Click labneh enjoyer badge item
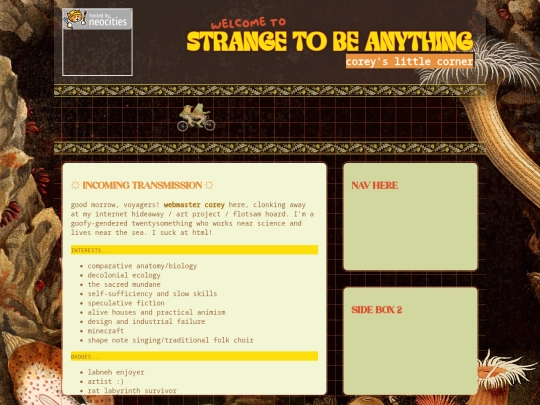 pos(116,372)
